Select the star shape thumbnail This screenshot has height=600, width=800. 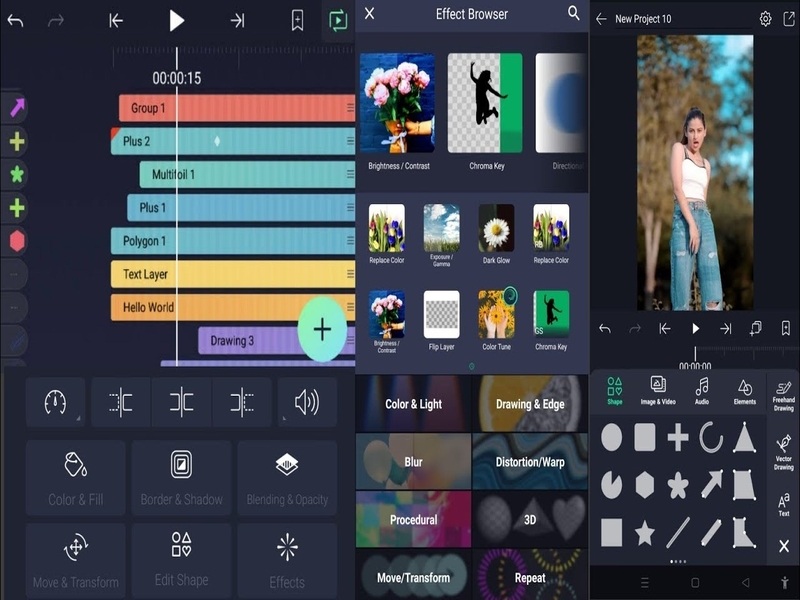(644, 532)
